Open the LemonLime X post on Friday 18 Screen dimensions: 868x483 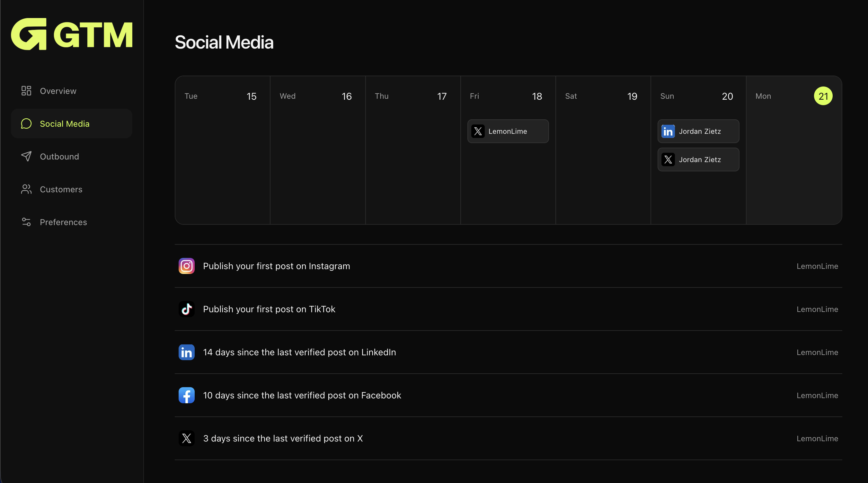tap(508, 131)
